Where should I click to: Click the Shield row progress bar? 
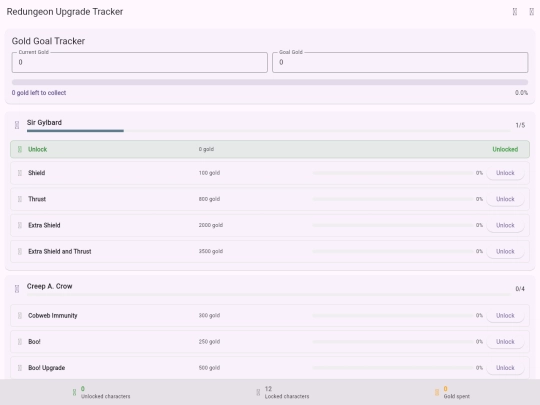[393, 173]
